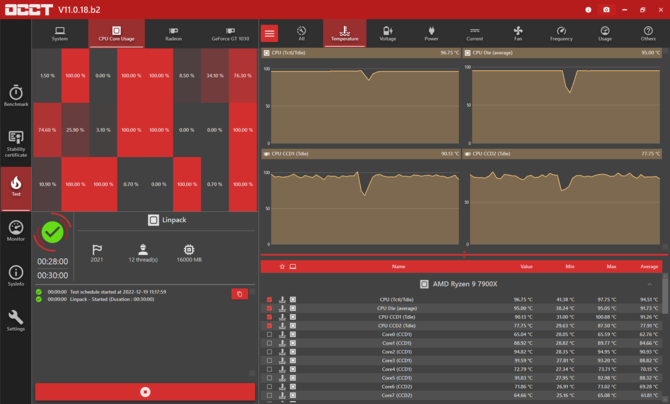Image resolution: width=670 pixels, height=404 pixels.
Task: Select the CPU Core Usage tab
Action: (116, 33)
